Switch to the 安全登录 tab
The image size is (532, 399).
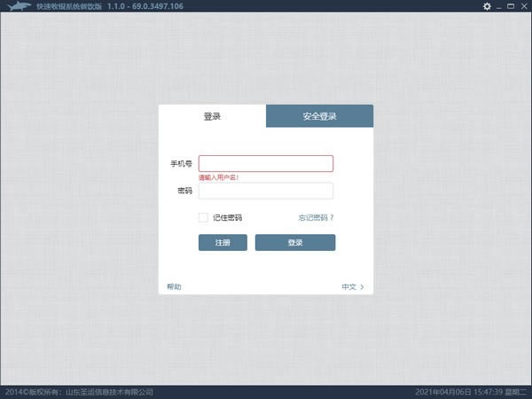coord(319,116)
